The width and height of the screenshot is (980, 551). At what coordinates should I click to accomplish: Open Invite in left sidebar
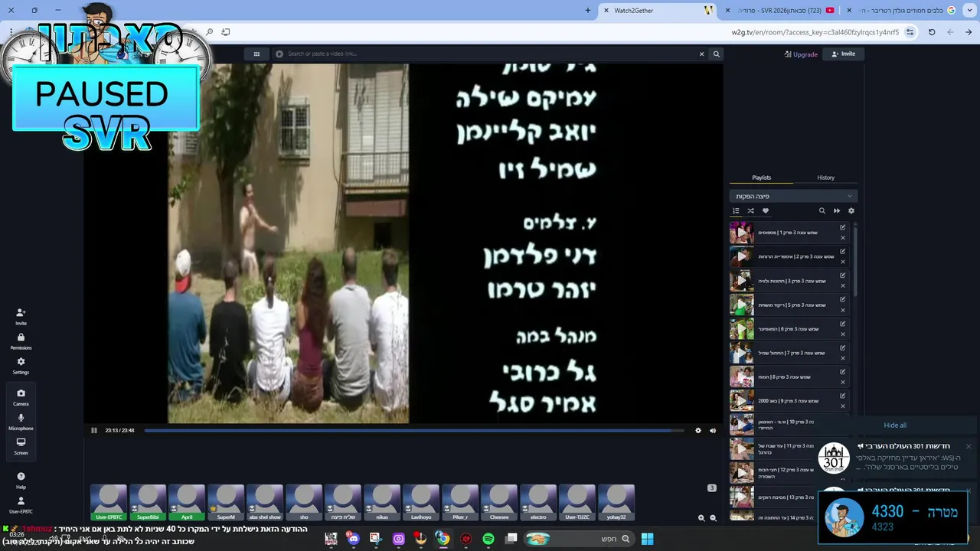[21, 316]
